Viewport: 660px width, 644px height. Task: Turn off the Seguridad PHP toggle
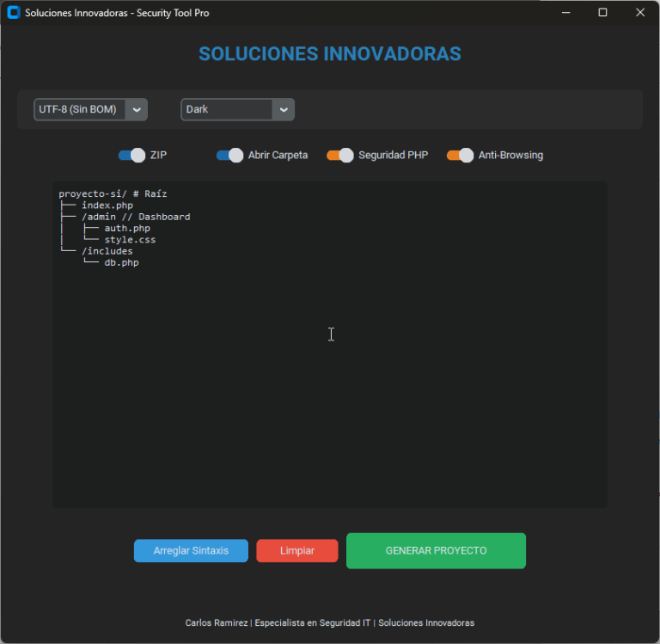(x=340, y=156)
